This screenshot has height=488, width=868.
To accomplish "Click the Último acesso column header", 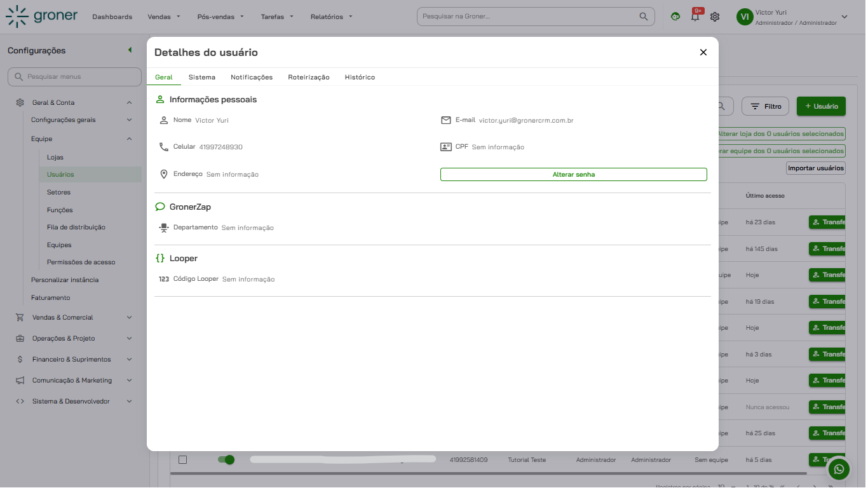I will pos(765,196).
